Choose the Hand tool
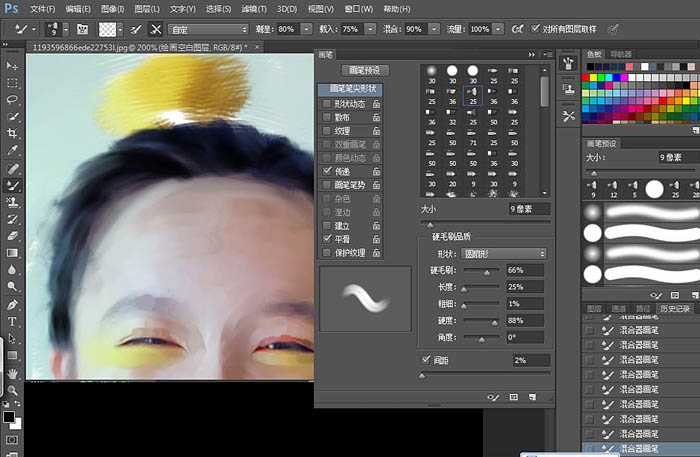700x457 pixels. [12, 373]
